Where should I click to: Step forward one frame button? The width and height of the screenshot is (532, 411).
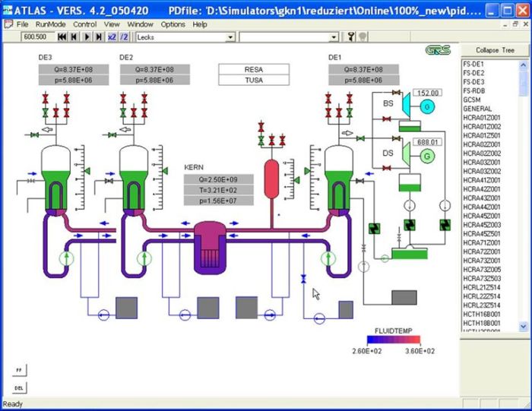99,37
